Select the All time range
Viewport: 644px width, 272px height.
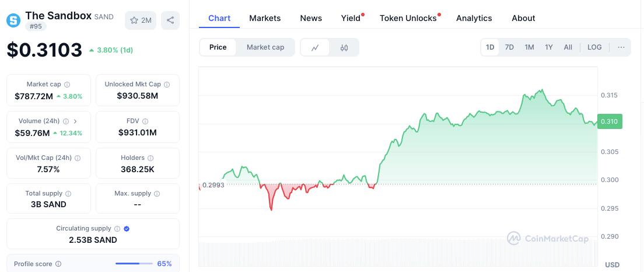point(568,47)
